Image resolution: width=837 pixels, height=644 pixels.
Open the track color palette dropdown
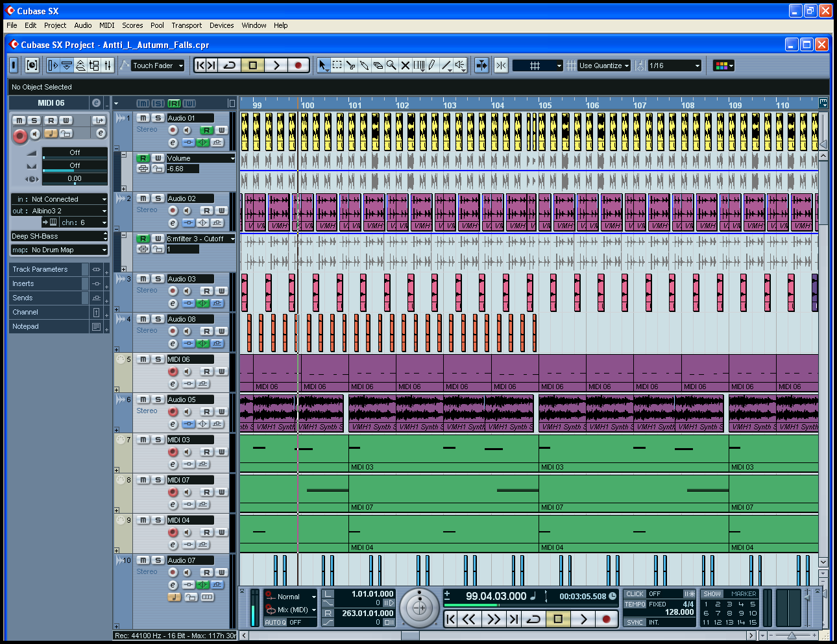[x=723, y=66]
